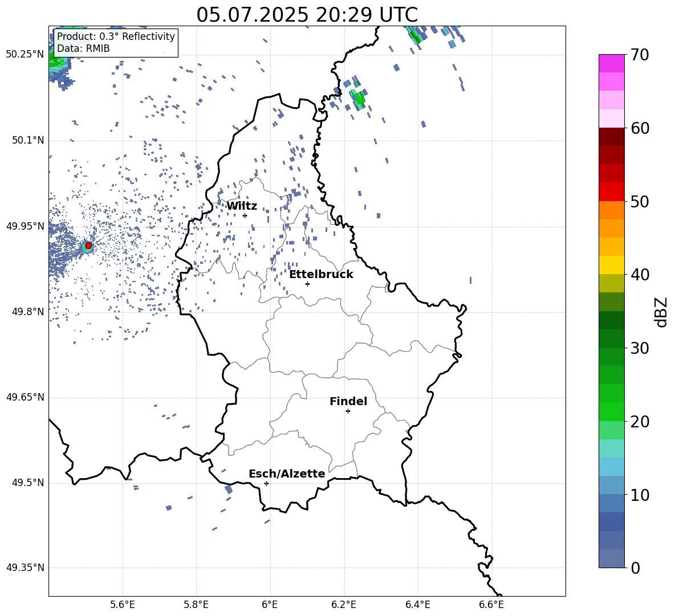Click the 49.5°N latitude label
Viewport: 675px width, 616px height.
(x=28, y=483)
